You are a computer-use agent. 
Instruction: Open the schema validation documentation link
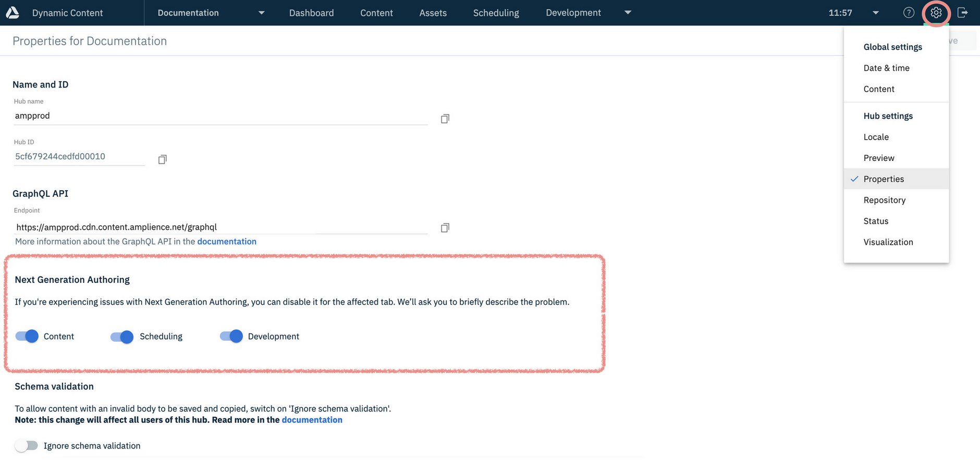[x=312, y=419]
